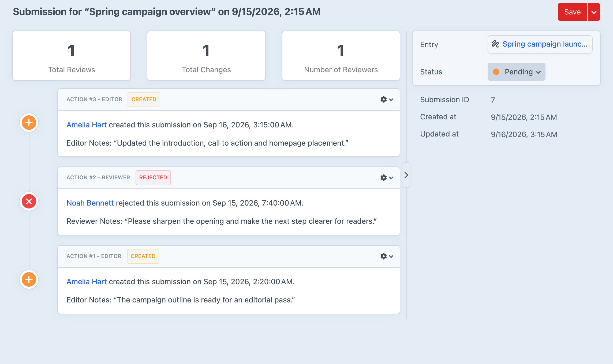
Task: Click the Number of Reviewers card
Action: [x=341, y=56]
